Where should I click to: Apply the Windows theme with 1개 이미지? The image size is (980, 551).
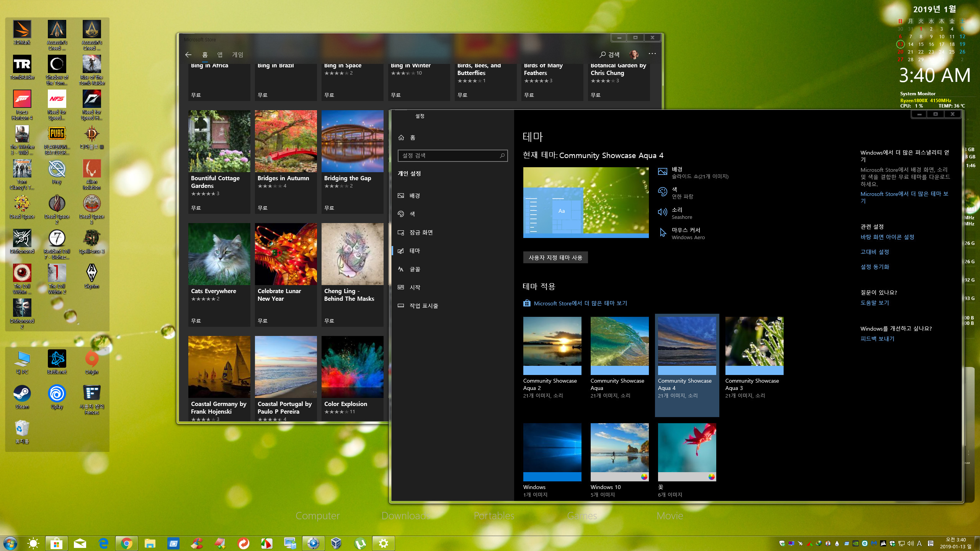pos(552,460)
